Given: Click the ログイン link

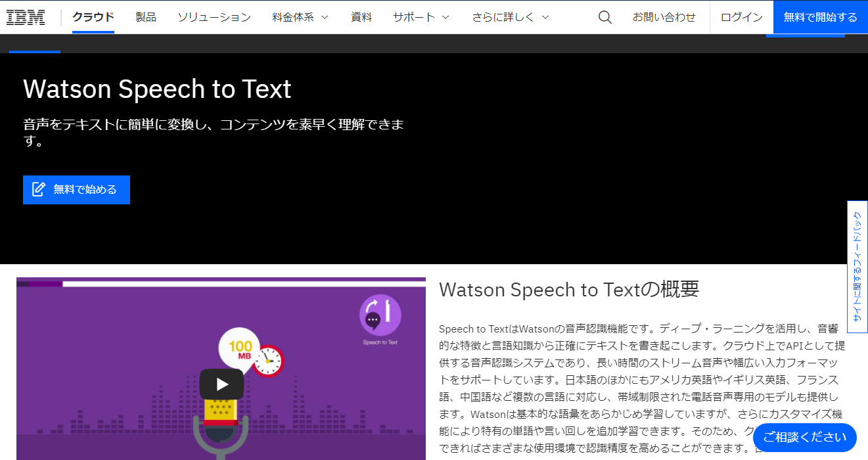Looking at the screenshot, I should pos(742,17).
